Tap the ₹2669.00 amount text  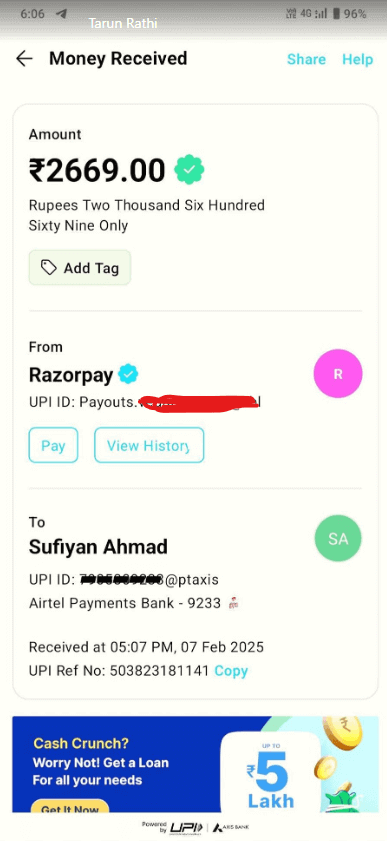coord(97,170)
